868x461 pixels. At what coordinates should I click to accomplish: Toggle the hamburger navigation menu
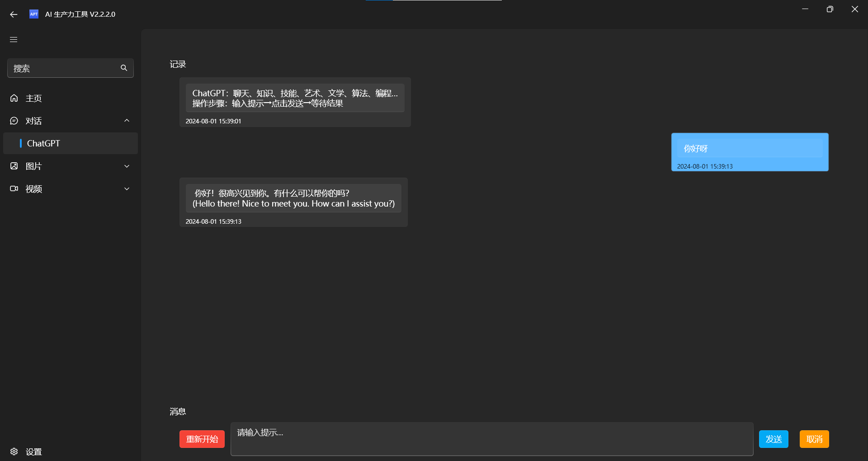14,40
